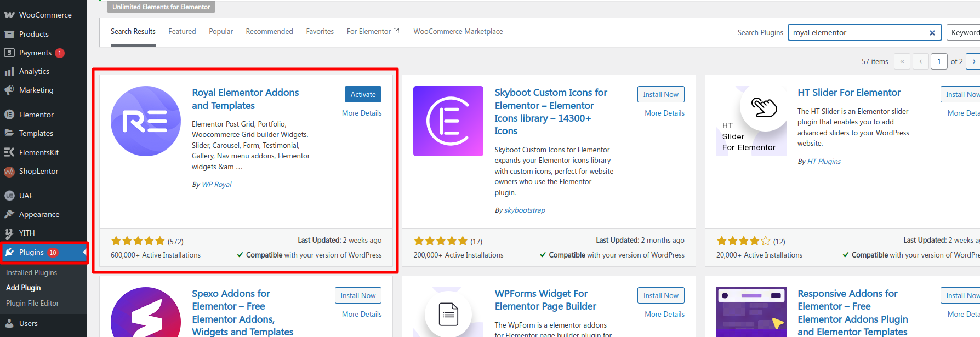
Task: Open Spexo Addons for Elementor title link
Action: (242, 313)
